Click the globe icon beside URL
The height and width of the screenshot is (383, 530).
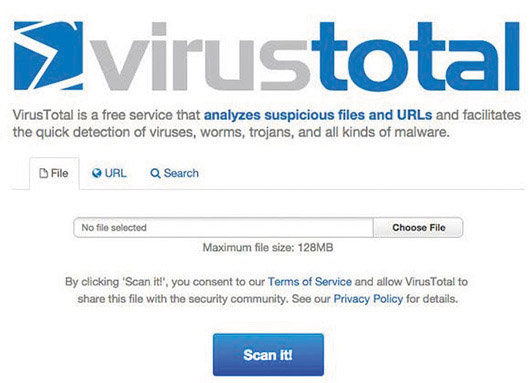click(x=97, y=173)
